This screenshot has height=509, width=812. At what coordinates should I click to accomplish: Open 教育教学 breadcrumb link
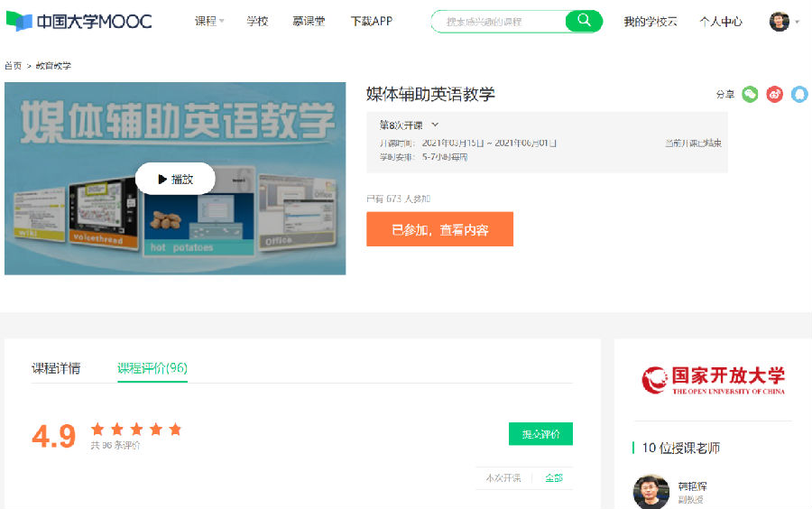coord(53,66)
